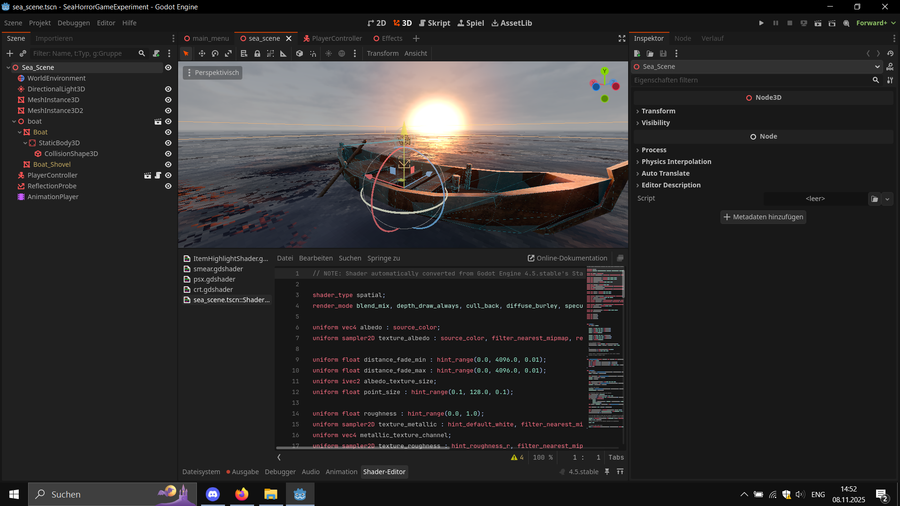The height and width of the screenshot is (506, 900).
Task: Switch to the Node tab in inspector dock
Action: 682,38
